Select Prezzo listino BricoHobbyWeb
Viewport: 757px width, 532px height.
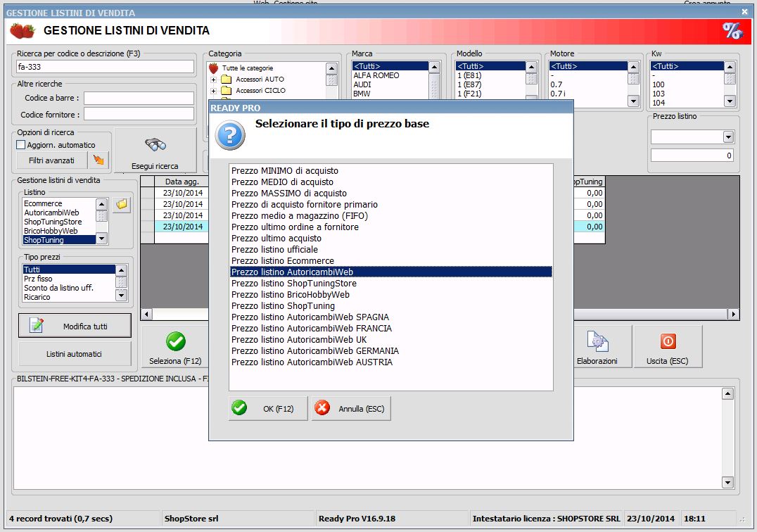point(390,294)
